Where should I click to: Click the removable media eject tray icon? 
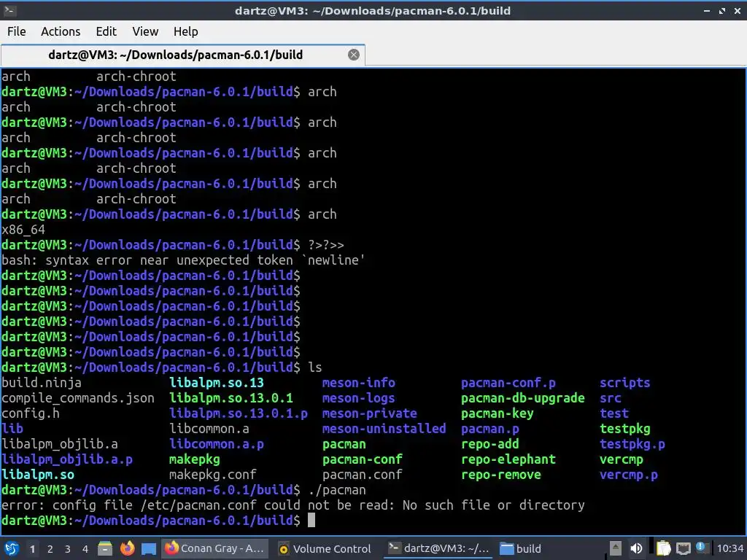[x=616, y=549]
